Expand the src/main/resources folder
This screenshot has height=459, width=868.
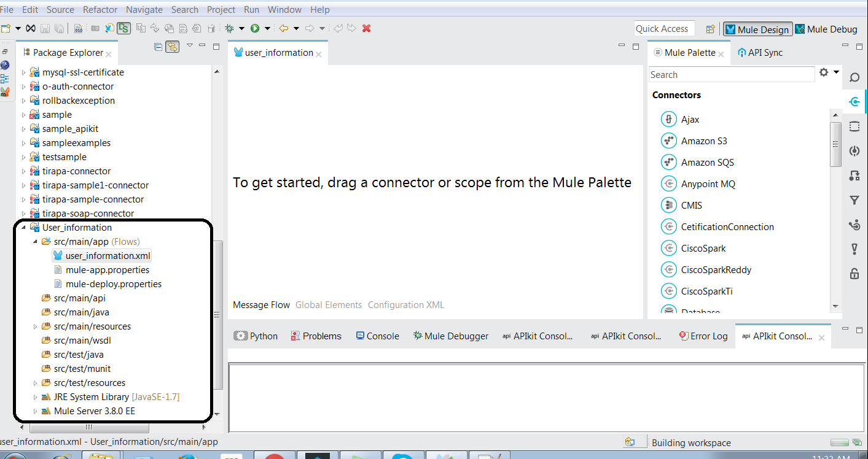[x=36, y=326]
